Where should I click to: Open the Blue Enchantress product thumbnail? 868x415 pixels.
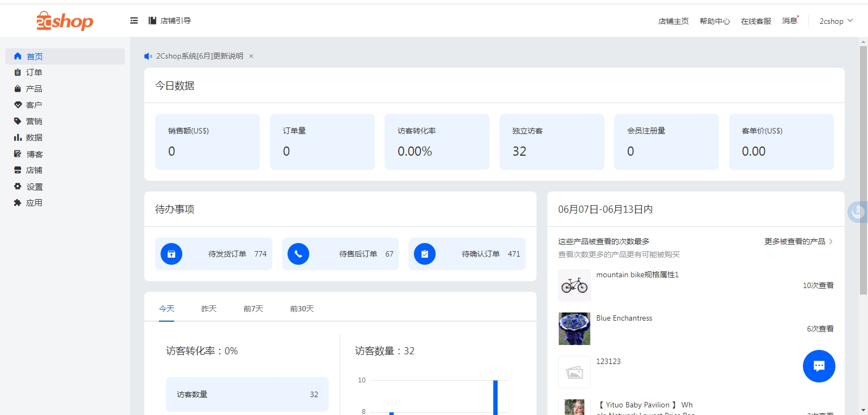click(575, 329)
